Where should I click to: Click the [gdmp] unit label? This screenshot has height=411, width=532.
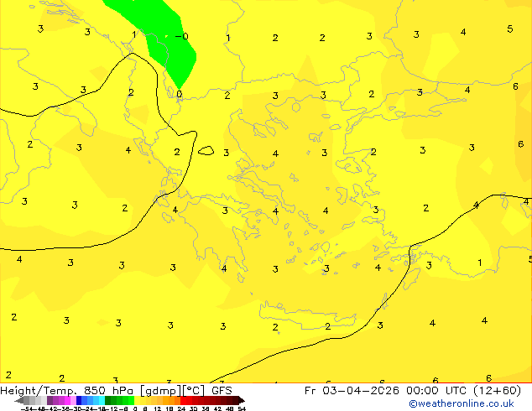pyautogui.click(x=161, y=391)
